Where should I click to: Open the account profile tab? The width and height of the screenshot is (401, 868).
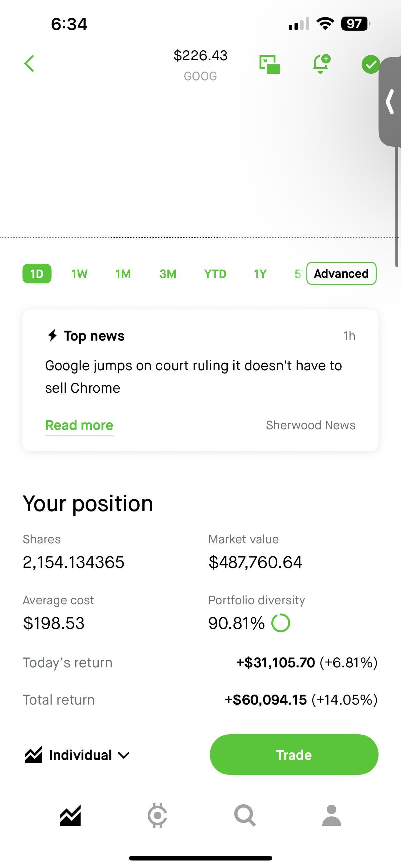click(332, 816)
